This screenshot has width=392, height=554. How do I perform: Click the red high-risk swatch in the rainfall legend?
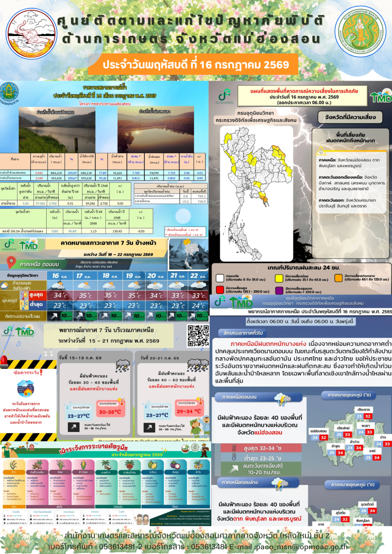click(220, 290)
